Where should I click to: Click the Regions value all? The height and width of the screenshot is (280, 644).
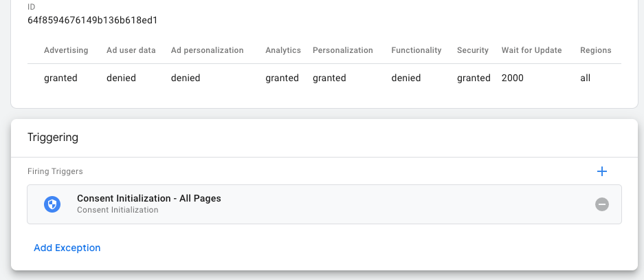(586, 78)
